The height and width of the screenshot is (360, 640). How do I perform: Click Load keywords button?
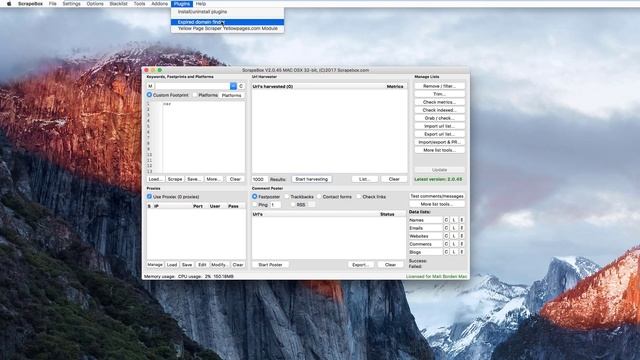156,179
